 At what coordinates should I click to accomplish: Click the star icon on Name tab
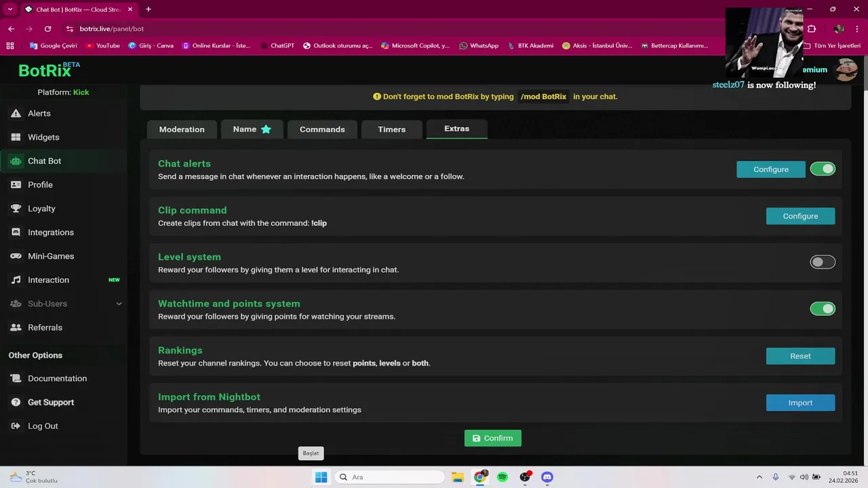pyautogui.click(x=266, y=129)
